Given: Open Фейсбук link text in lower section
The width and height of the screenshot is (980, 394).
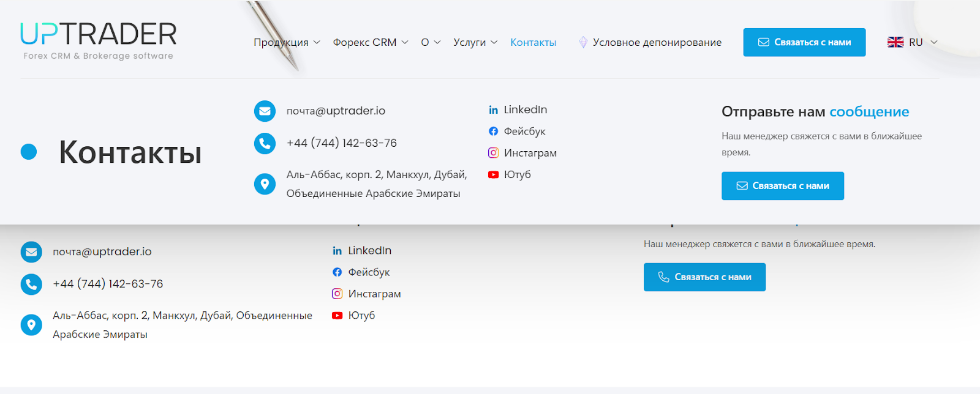Looking at the screenshot, I should coord(369,272).
